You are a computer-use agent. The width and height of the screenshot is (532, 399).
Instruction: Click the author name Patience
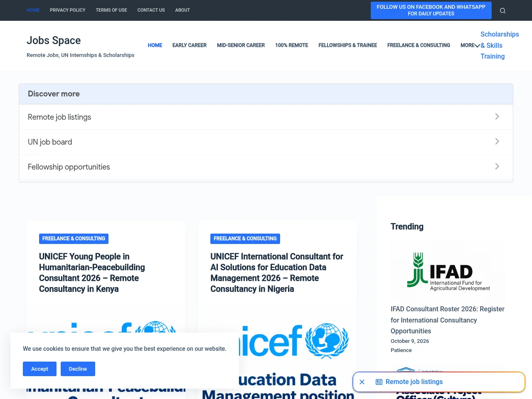pos(401,350)
